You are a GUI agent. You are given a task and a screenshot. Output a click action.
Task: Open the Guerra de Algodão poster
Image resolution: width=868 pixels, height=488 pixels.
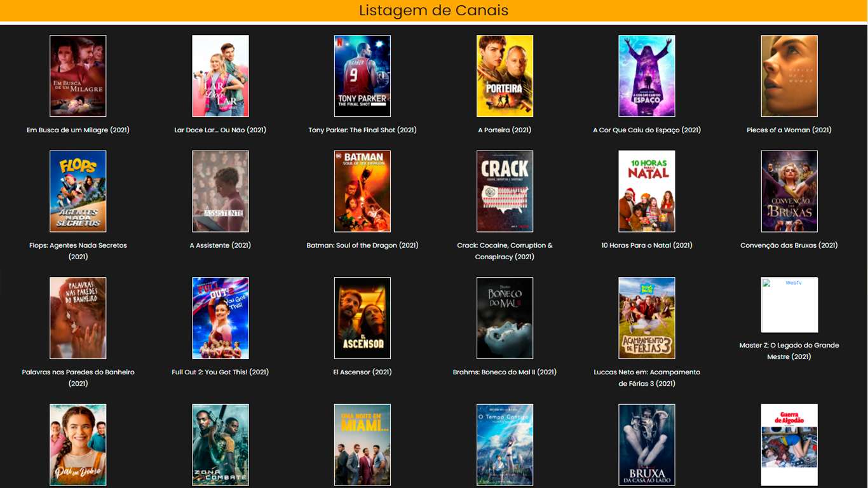coord(789,445)
